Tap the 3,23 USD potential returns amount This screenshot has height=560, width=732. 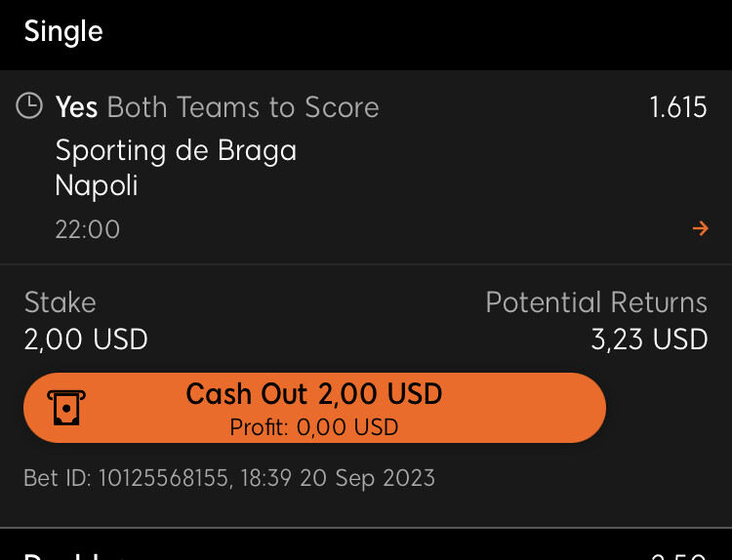649,339
